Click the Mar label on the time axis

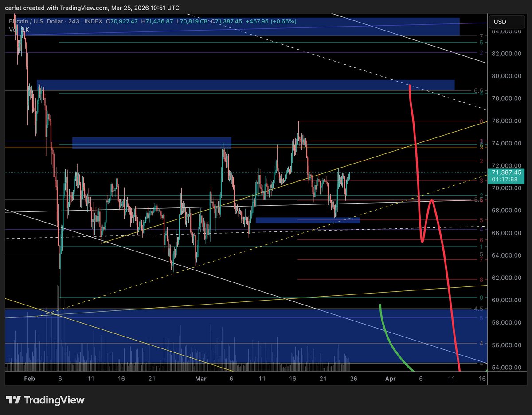(201, 379)
